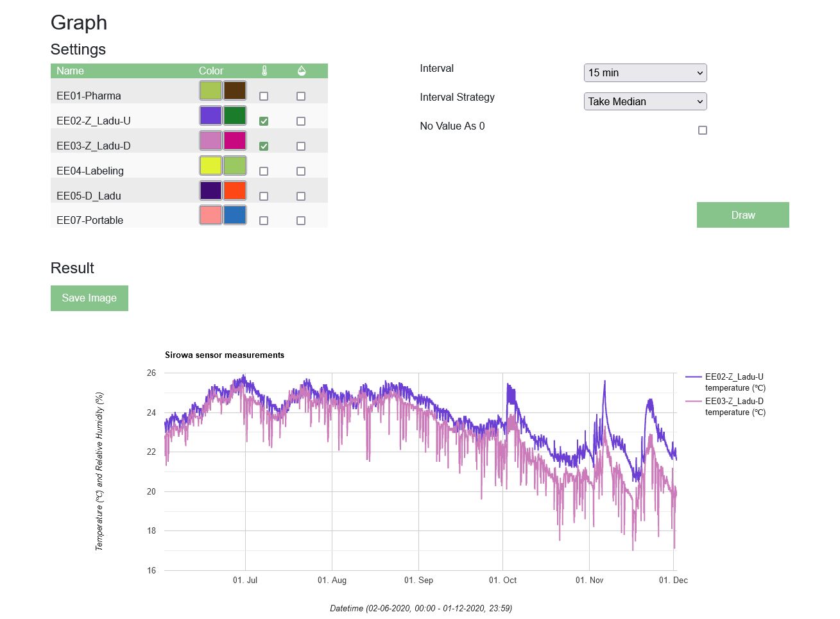Click the 01. Aug axis label
Screen dimensions: 840x619
pyautogui.click(x=332, y=580)
